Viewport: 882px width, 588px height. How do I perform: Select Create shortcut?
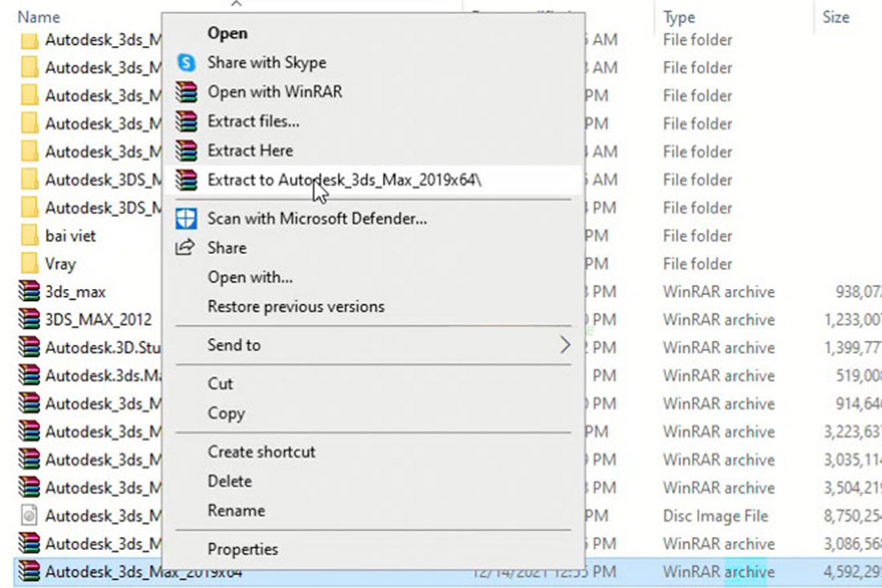coord(261,452)
